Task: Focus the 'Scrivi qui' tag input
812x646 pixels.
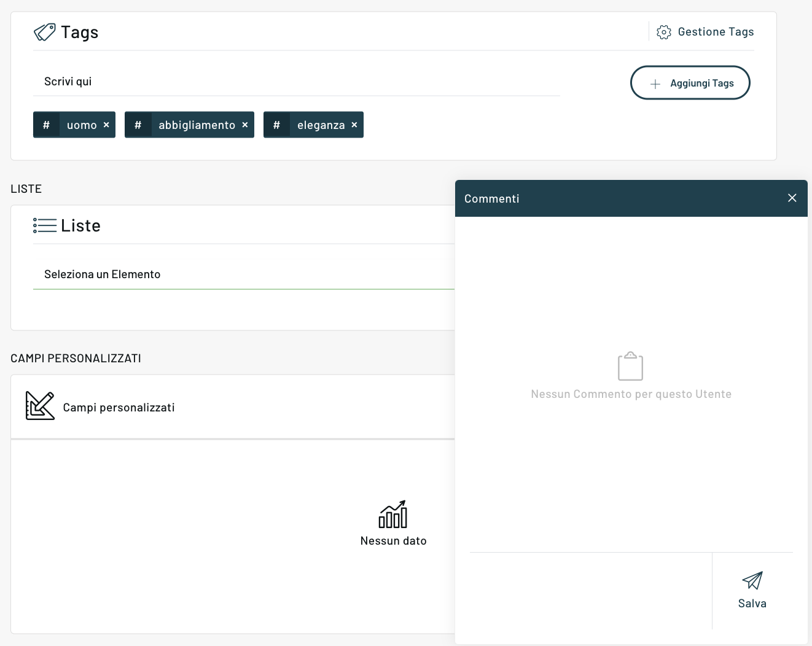Action: coord(297,82)
